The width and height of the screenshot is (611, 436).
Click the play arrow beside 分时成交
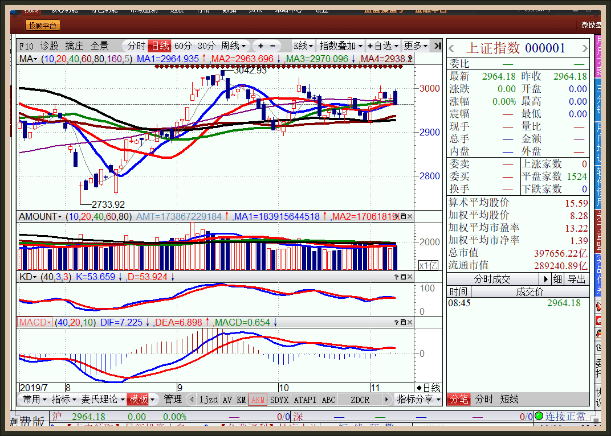(x=545, y=279)
